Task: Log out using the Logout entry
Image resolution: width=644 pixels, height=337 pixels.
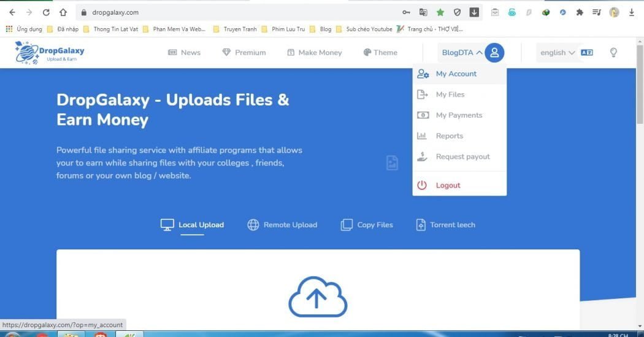Action: [x=459, y=185]
